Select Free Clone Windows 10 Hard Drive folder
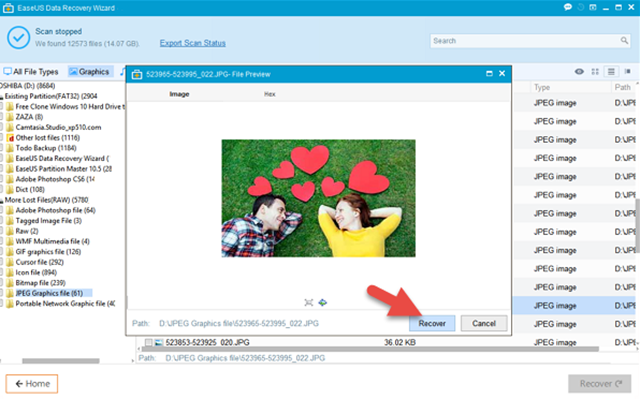The image size is (640, 399). point(70,106)
